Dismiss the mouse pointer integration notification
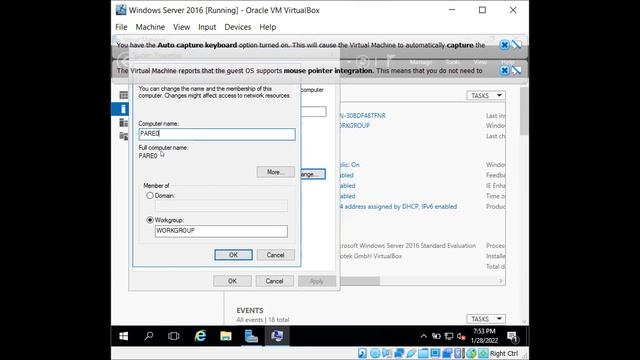 click(504, 70)
